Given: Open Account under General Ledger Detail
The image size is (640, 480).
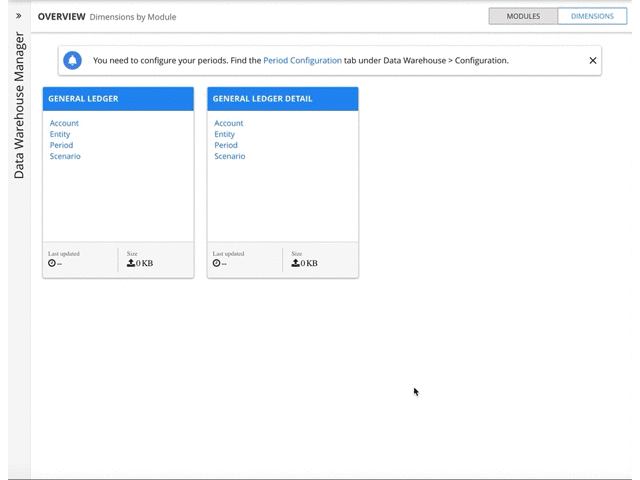Looking at the screenshot, I should (x=228, y=123).
